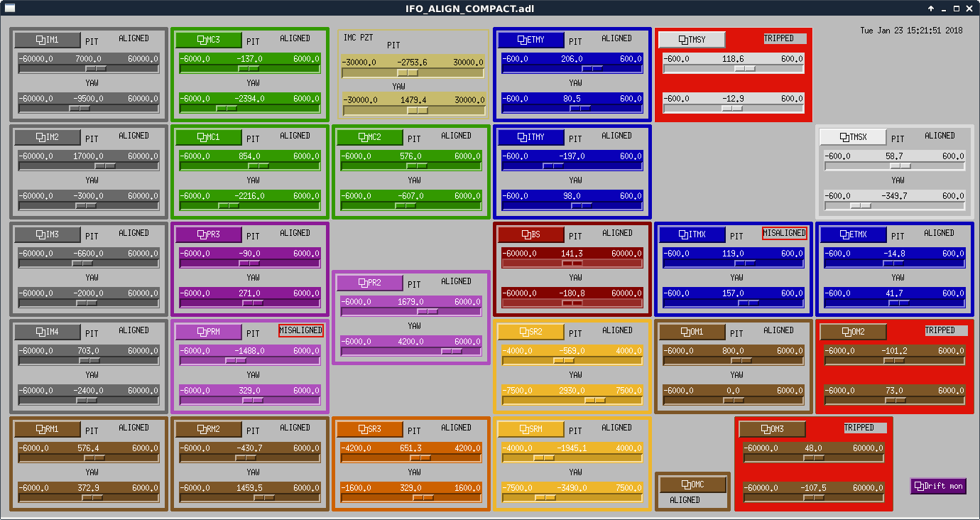Click the IM2 pitch value 17000.0 field

click(88, 156)
